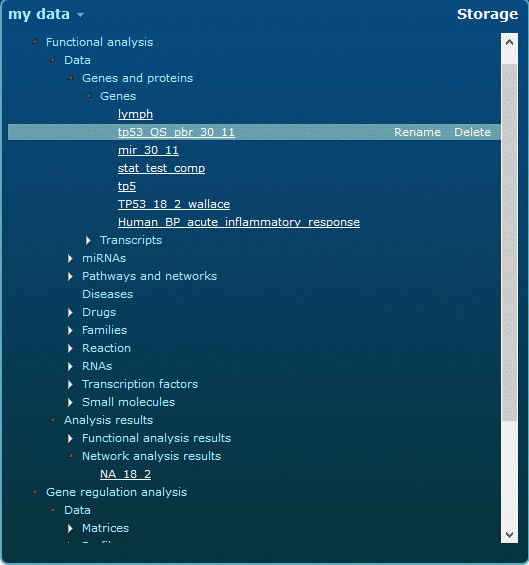Collapse Gene regulation analysis node
529x565 pixels.
35,492
